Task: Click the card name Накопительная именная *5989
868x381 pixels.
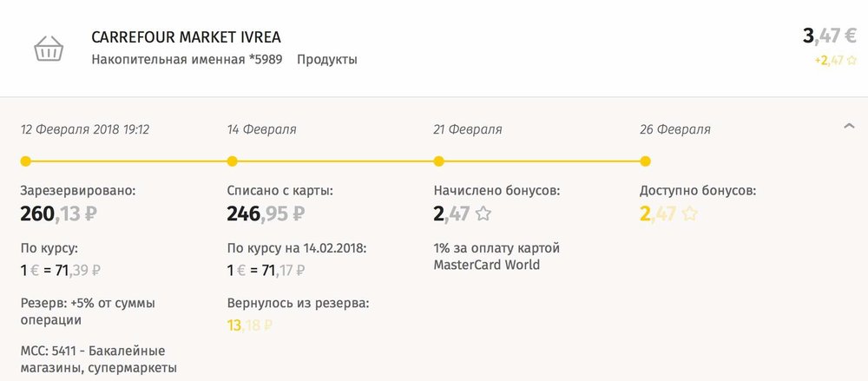Action: pyautogui.click(x=187, y=59)
